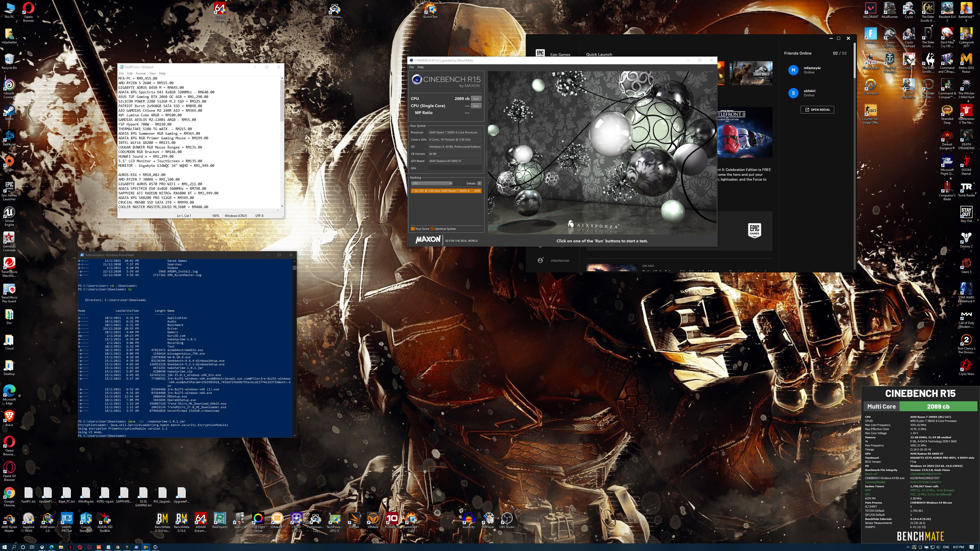
Task: Open the Ranking CPU dropdown in Cinebench
Action: 431,183
